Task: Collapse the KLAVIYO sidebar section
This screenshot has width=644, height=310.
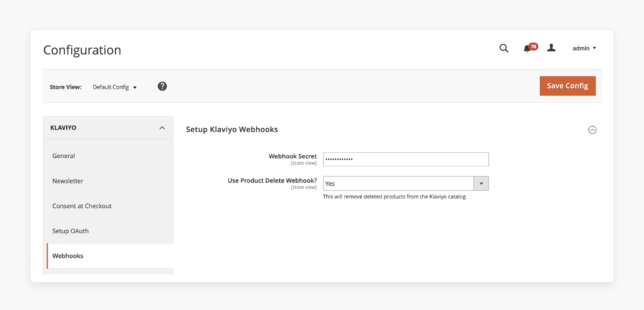Action: tap(108, 128)
